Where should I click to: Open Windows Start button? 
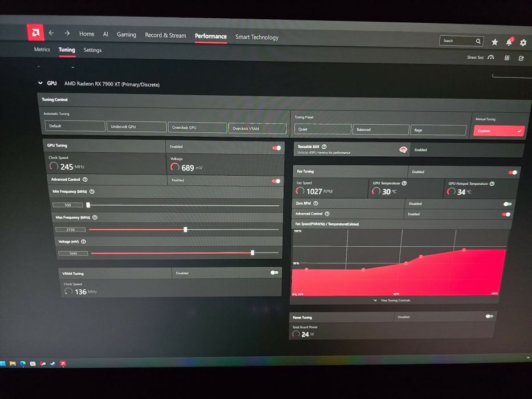tap(3, 364)
